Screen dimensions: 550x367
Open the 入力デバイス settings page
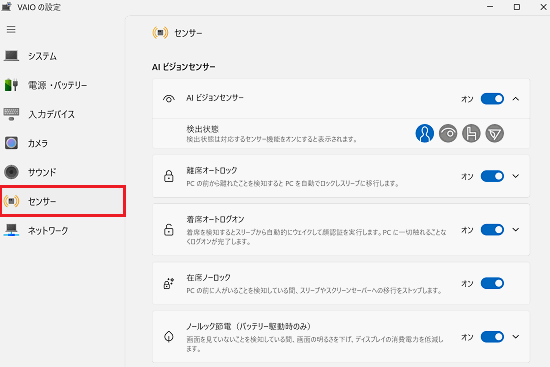pos(62,114)
